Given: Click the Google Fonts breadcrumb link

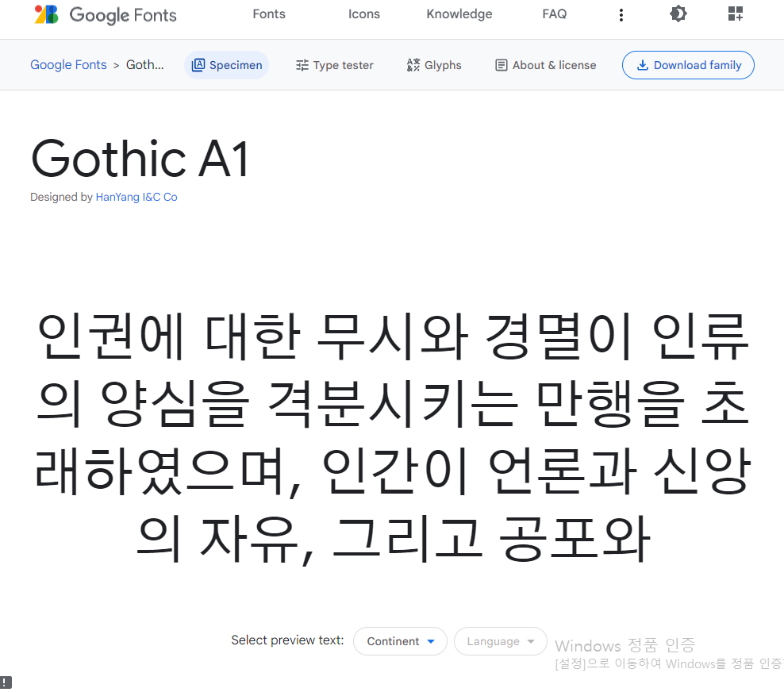Looking at the screenshot, I should [x=68, y=65].
